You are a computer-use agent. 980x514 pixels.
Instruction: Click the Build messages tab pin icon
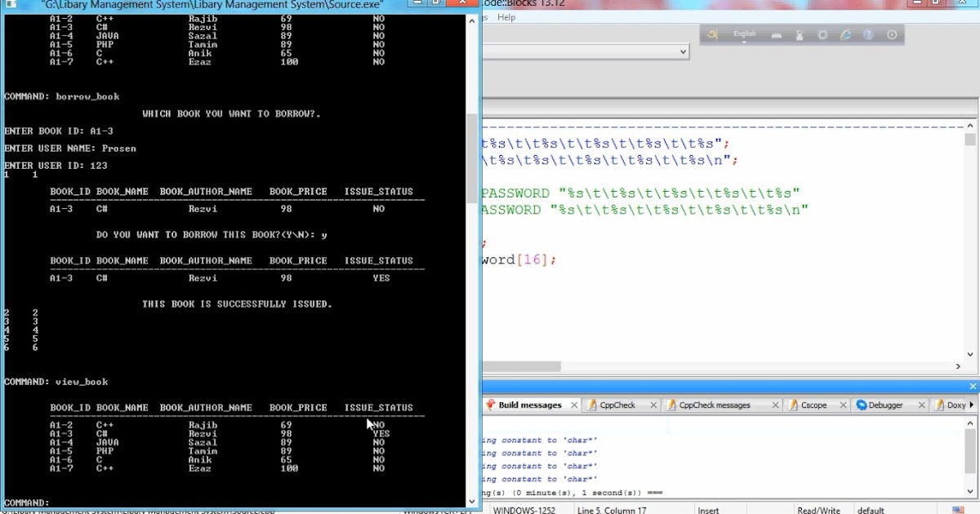click(x=491, y=405)
